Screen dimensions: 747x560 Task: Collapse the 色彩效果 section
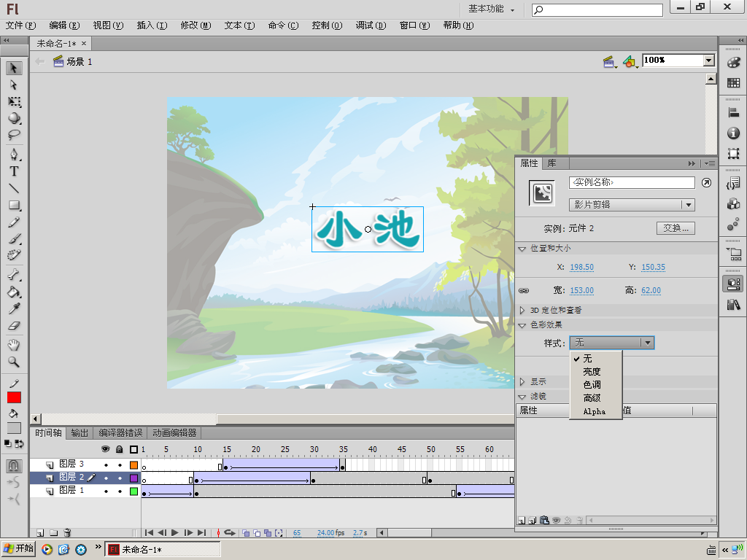coord(522,324)
